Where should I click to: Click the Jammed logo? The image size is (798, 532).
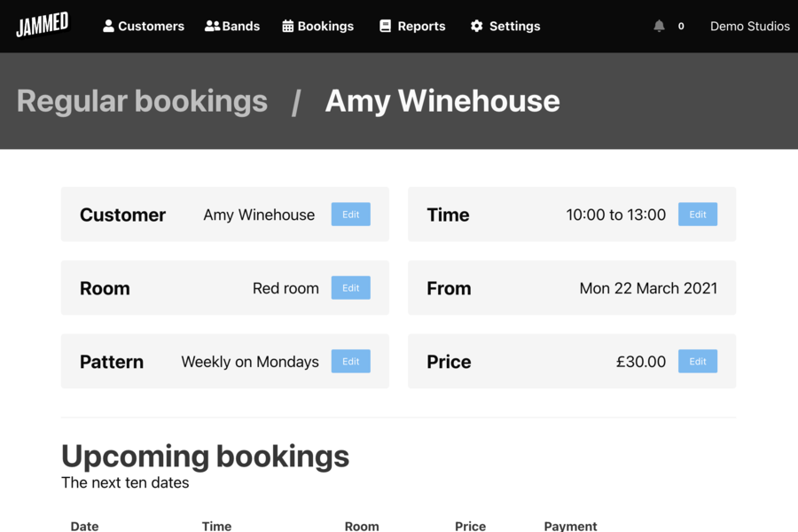pos(42,25)
